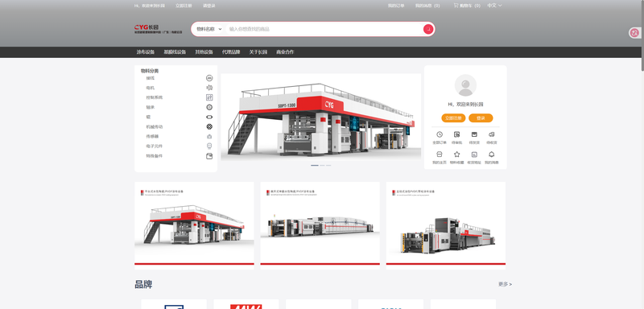The image size is (644, 309).
Task: Open the delivery truck icon in user panel
Action: (x=491, y=134)
